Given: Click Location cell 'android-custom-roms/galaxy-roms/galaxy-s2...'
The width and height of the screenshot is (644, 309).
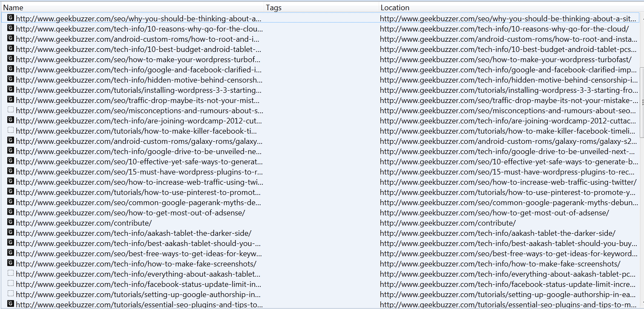Looking at the screenshot, I should coord(509,141).
